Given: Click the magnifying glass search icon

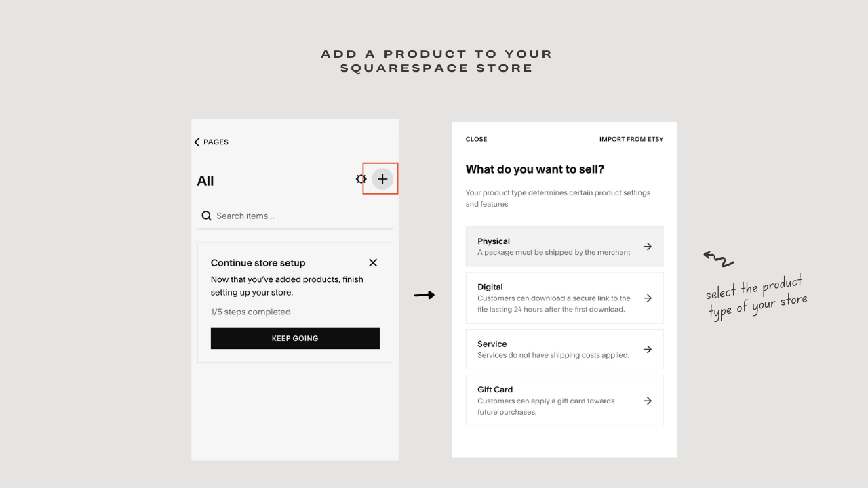Looking at the screenshot, I should tap(207, 216).
